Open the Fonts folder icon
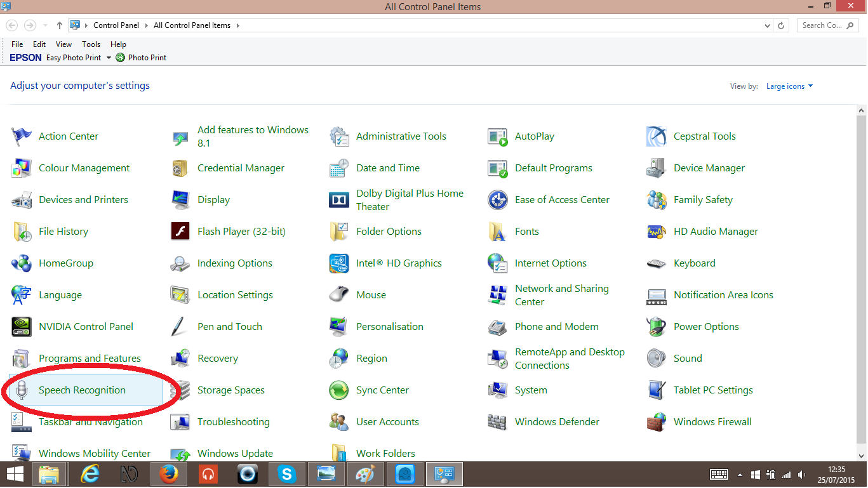 coord(498,232)
